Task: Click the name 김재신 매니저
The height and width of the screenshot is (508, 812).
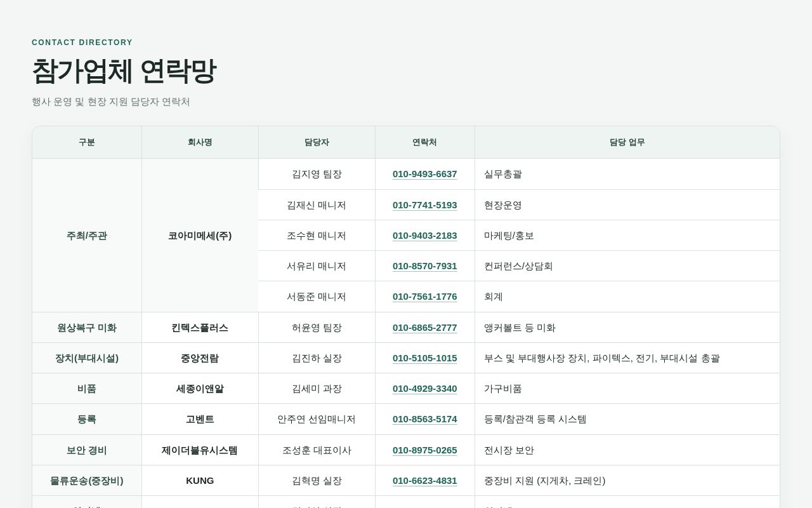Action: (317, 205)
